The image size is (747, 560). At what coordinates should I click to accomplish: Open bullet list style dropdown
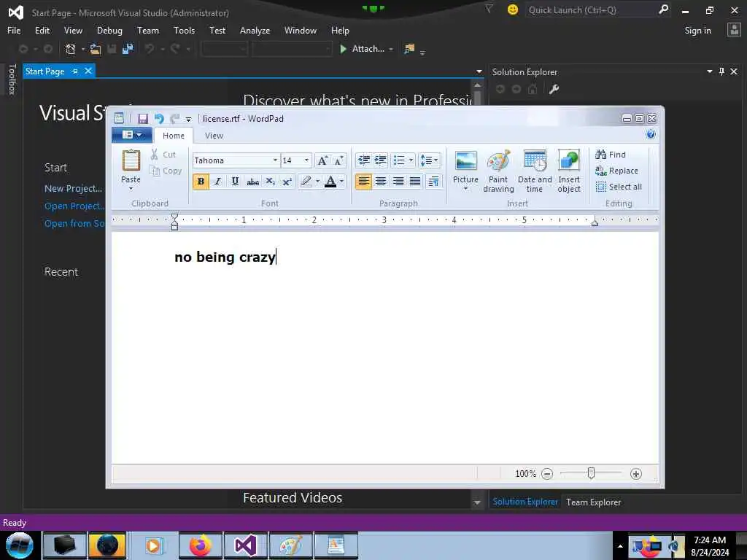pyautogui.click(x=411, y=160)
